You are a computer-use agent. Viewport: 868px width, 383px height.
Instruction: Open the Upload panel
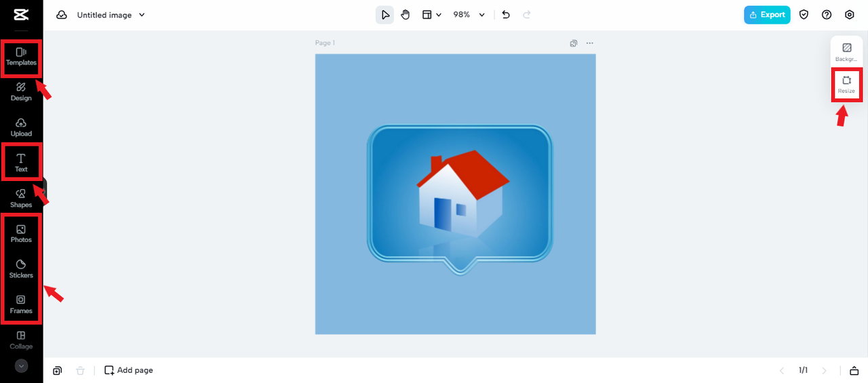tap(21, 127)
